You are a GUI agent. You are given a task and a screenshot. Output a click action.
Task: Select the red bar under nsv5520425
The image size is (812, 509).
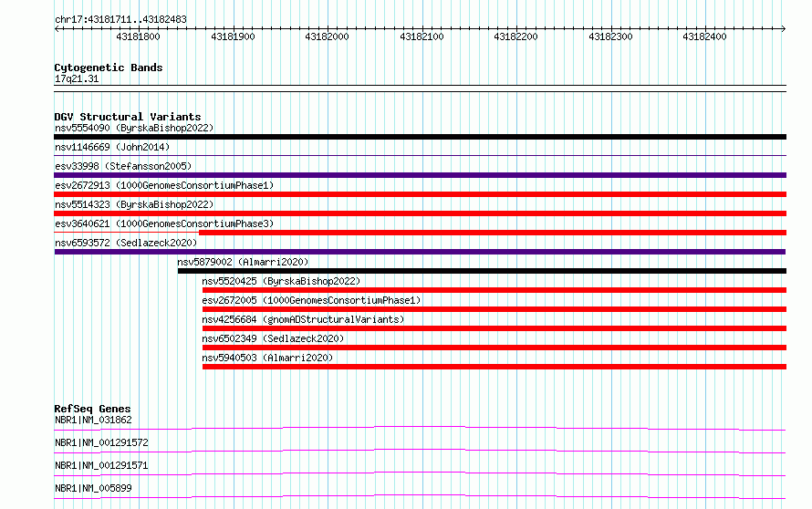tap(494, 290)
